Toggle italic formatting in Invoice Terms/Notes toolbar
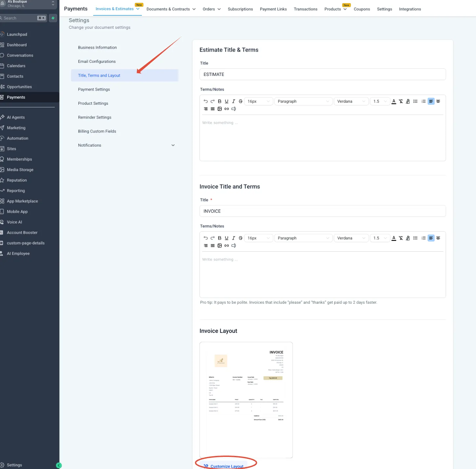 (x=234, y=238)
